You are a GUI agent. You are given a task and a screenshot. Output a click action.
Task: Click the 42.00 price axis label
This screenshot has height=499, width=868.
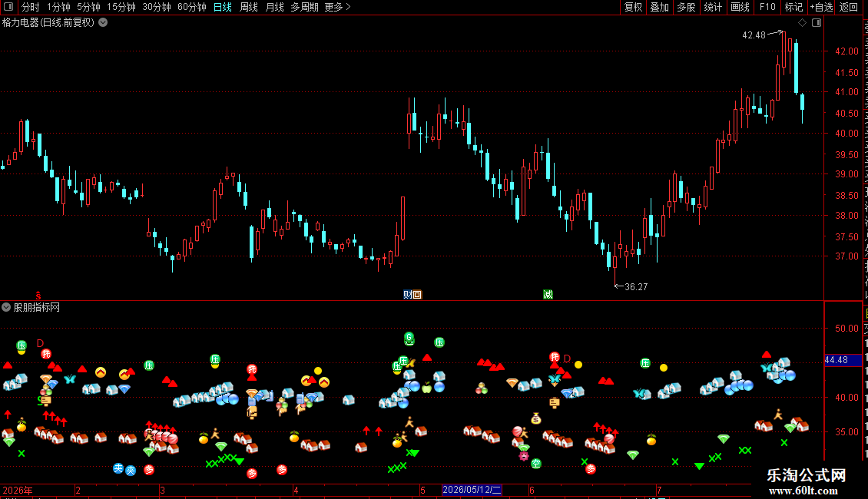tap(846, 51)
